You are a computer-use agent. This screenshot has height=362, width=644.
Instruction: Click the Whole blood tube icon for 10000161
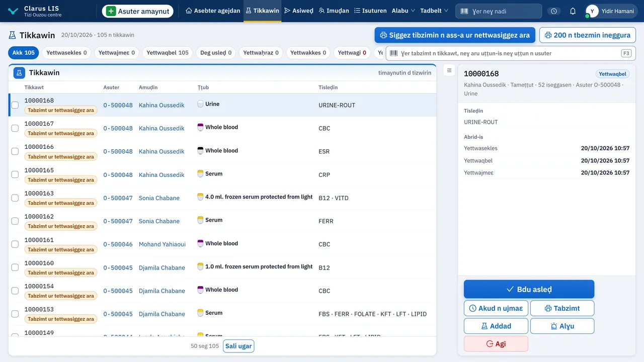[200, 243]
